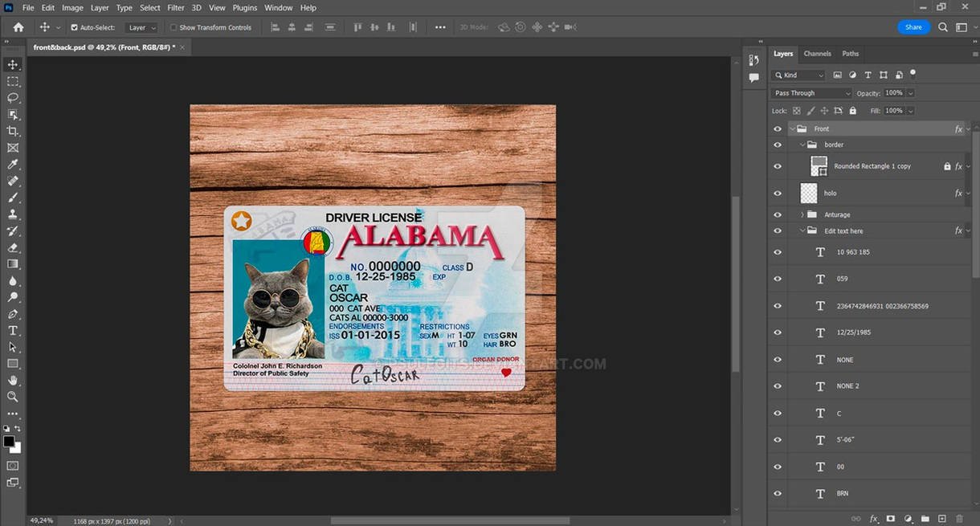Select the Rectangular Marquee tool

[x=13, y=81]
